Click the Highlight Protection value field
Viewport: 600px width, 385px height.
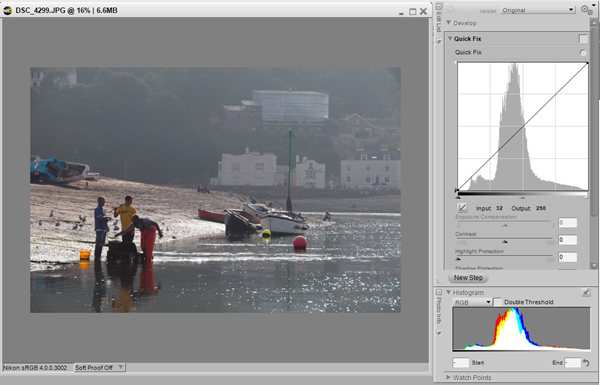(x=567, y=257)
